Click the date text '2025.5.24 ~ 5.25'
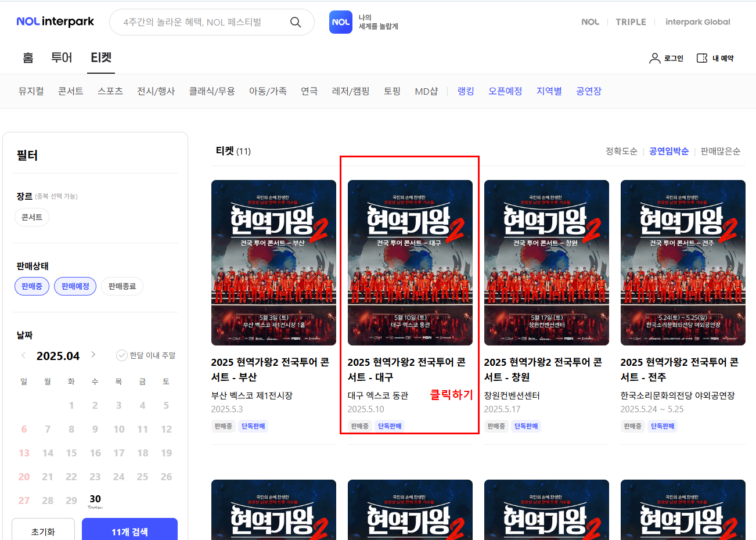The image size is (756, 540). tap(652, 409)
